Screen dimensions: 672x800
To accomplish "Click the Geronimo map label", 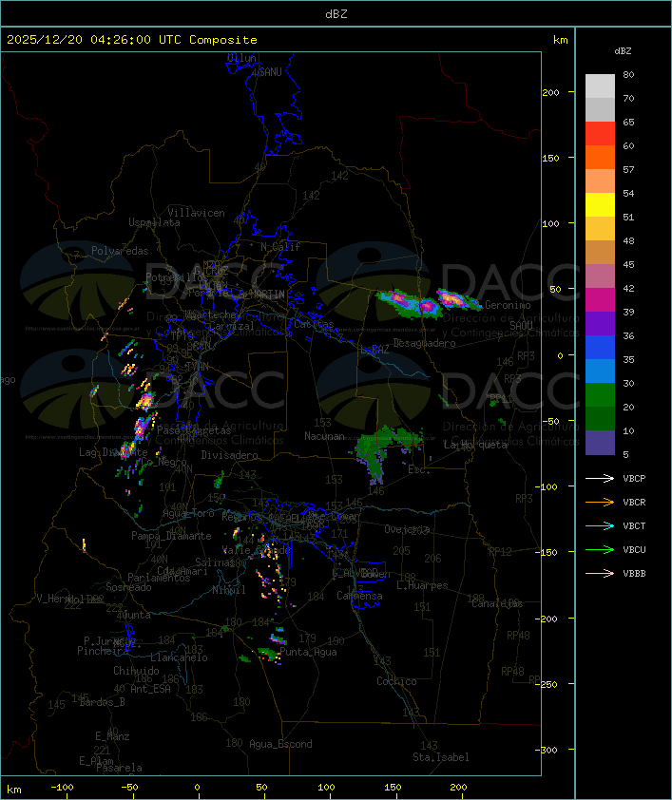I will [x=508, y=305].
